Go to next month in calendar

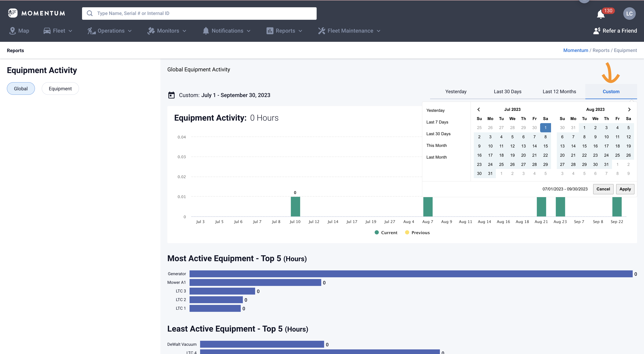click(x=629, y=109)
